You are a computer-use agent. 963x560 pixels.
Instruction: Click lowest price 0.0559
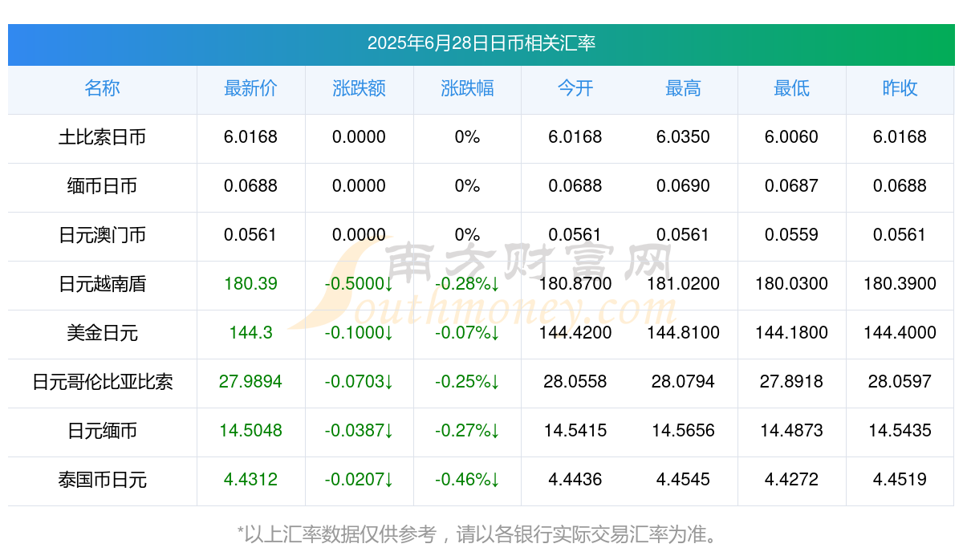(791, 235)
